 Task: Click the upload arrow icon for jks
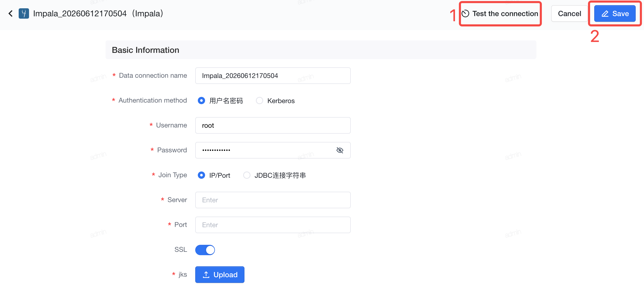click(206, 275)
